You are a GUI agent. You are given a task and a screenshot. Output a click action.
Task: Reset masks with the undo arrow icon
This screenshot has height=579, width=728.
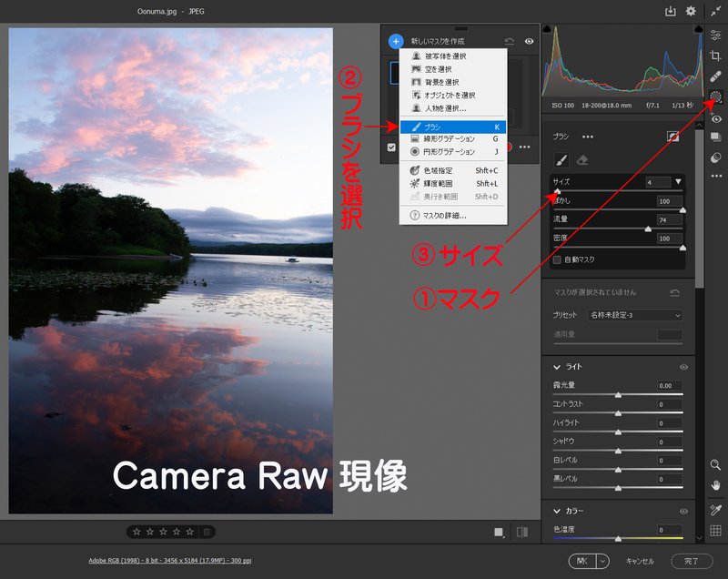(510, 41)
